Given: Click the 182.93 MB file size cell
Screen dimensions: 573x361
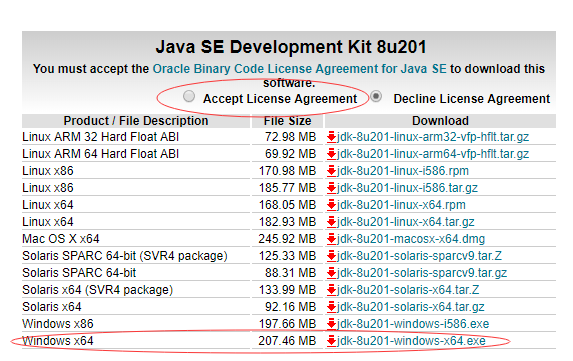Looking at the screenshot, I should (287, 222).
